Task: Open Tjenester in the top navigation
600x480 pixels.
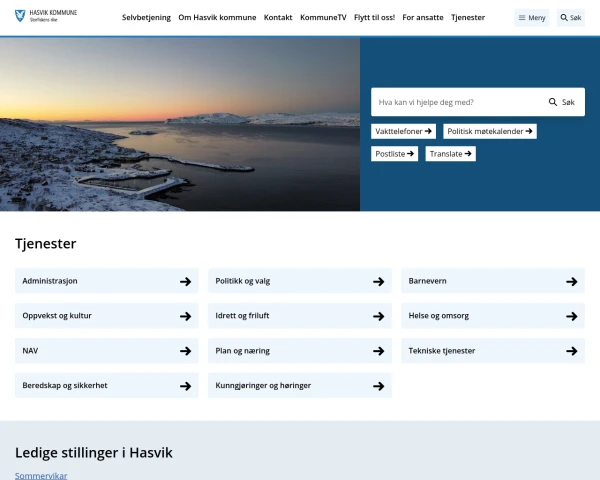Action: pyautogui.click(x=468, y=18)
